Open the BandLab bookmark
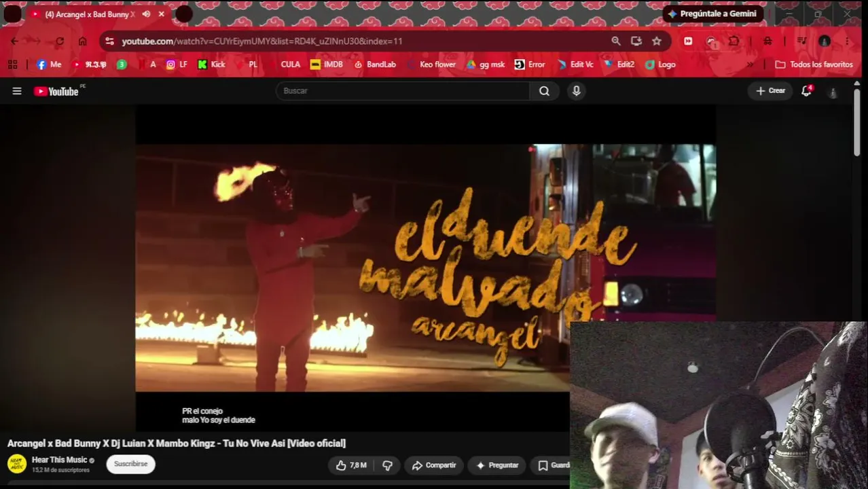Image resolution: width=868 pixels, height=489 pixels. [375, 65]
